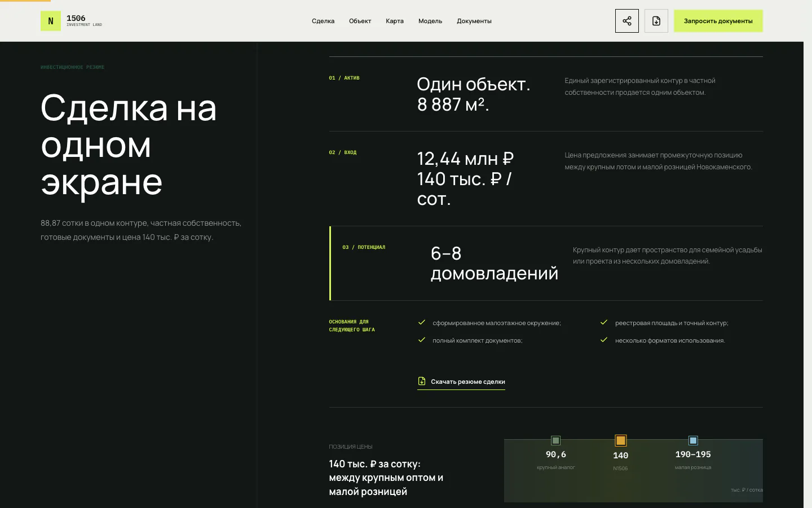Click the Крупный контур дает пространство description

click(x=668, y=255)
